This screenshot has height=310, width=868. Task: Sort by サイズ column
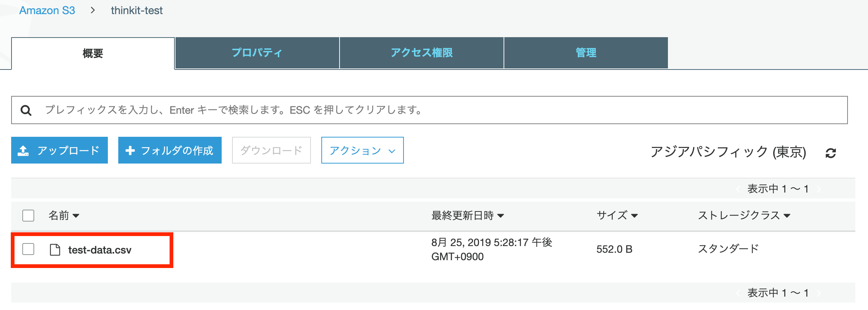(617, 216)
